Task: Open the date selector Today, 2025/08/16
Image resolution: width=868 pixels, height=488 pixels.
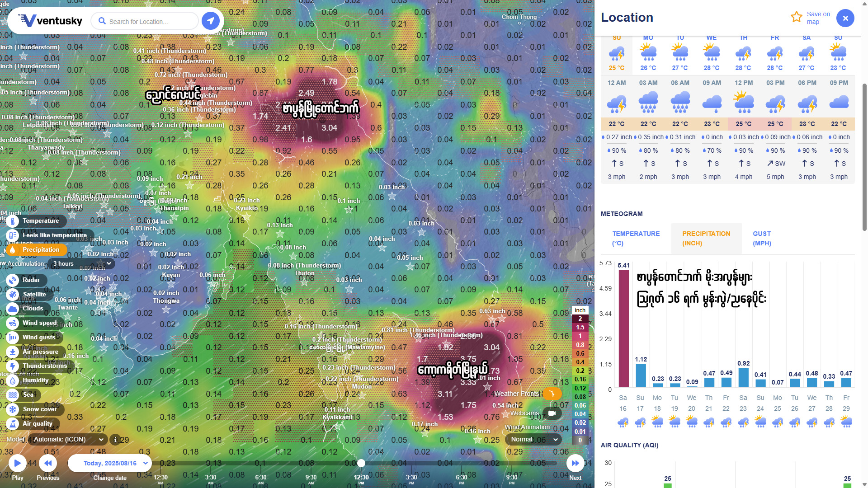Action: point(110,463)
